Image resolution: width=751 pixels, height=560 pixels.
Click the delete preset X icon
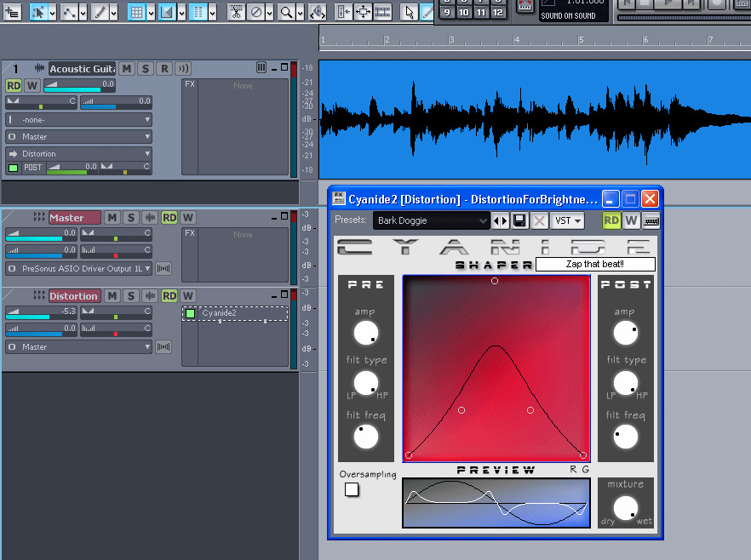point(540,221)
